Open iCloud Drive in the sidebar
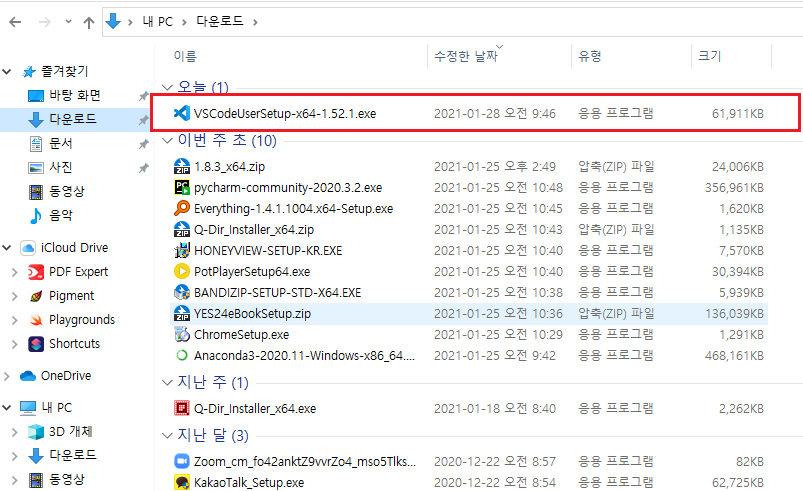Screen dimensions: 803x491 click(x=74, y=248)
